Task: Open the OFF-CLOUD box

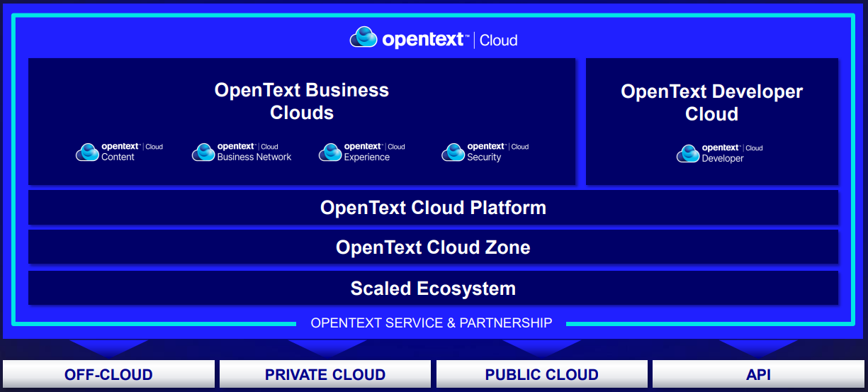Action: coord(108,374)
